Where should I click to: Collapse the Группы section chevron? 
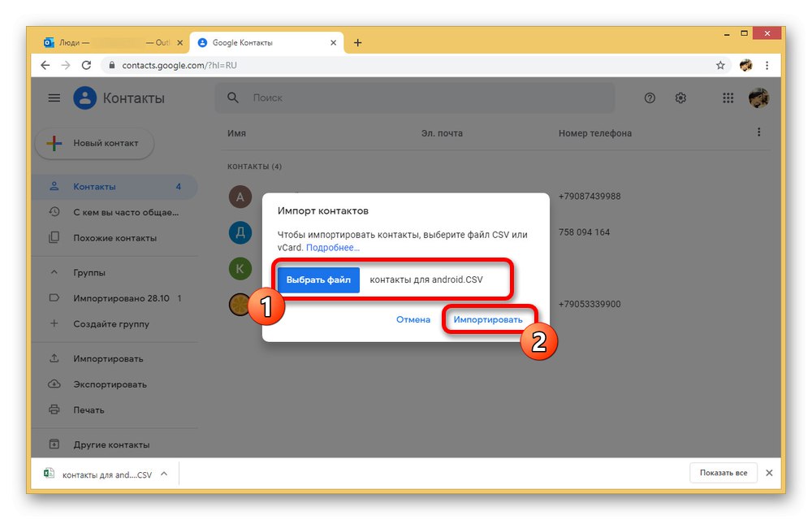pyautogui.click(x=55, y=272)
